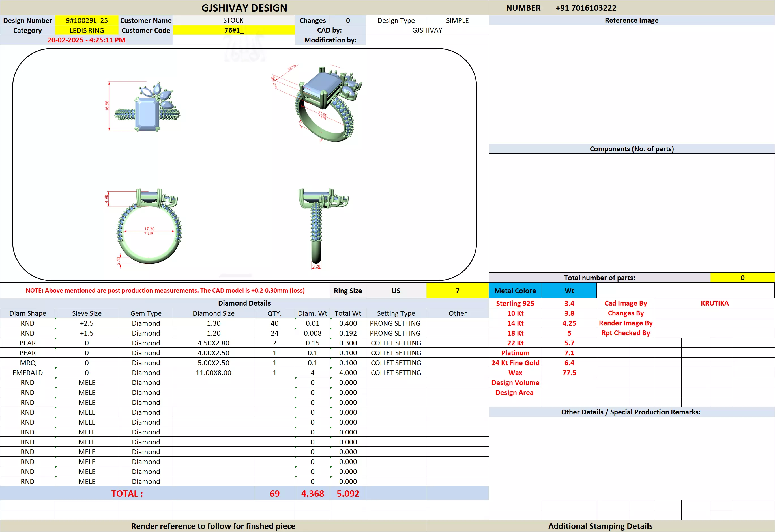Click the date and time stamp cell

(x=86, y=40)
